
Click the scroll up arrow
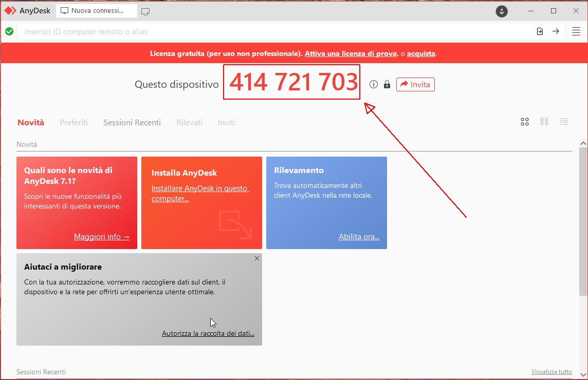(x=583, y=143)
